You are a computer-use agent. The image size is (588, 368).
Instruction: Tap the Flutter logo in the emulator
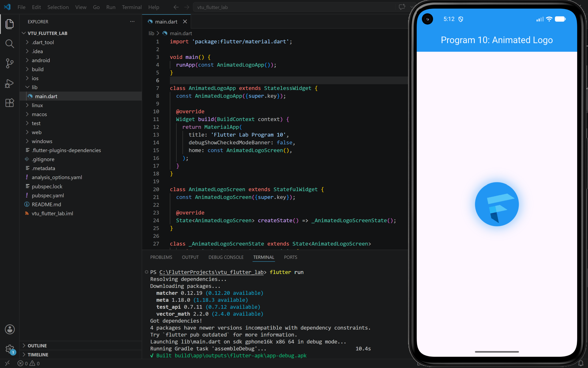[497, 204]
